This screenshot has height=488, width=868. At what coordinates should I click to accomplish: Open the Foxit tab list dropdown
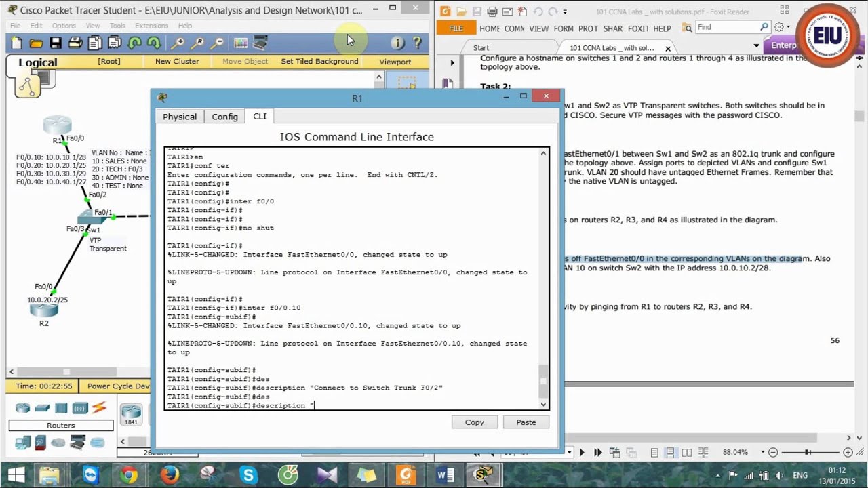(757, 46)
